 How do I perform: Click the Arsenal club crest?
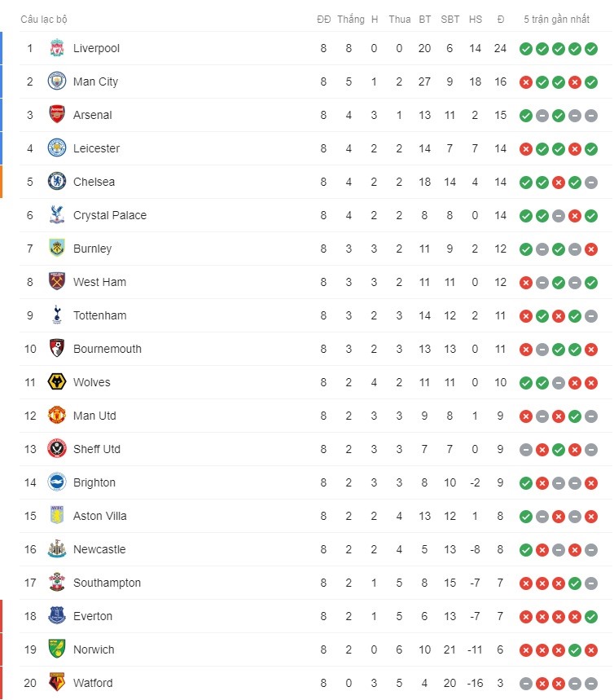[57, 115]
